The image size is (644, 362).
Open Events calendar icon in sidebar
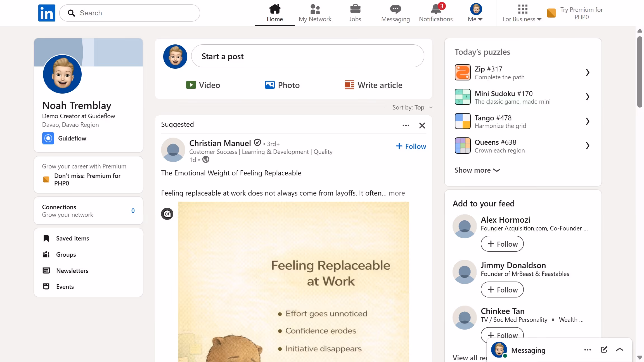46,287
